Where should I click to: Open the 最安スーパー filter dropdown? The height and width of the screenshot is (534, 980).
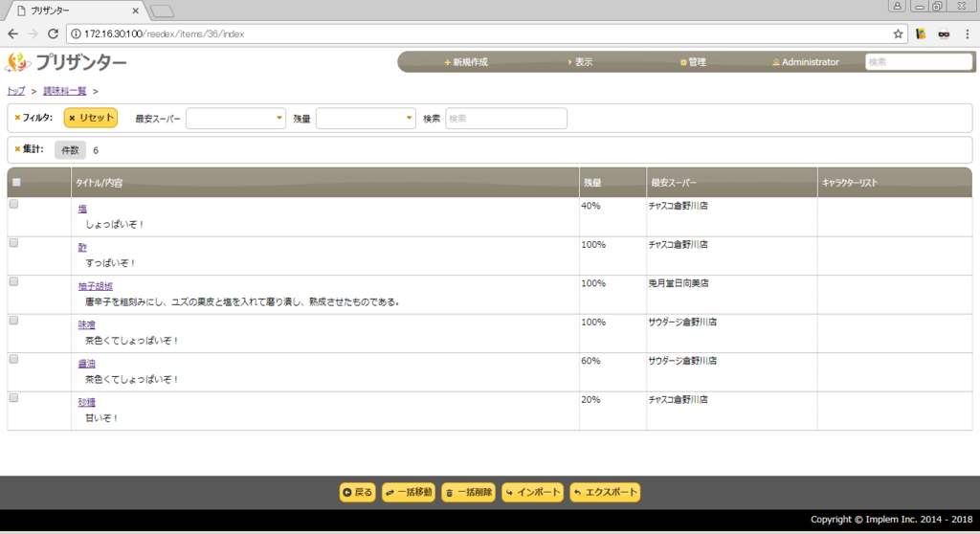tap(235, 118)
